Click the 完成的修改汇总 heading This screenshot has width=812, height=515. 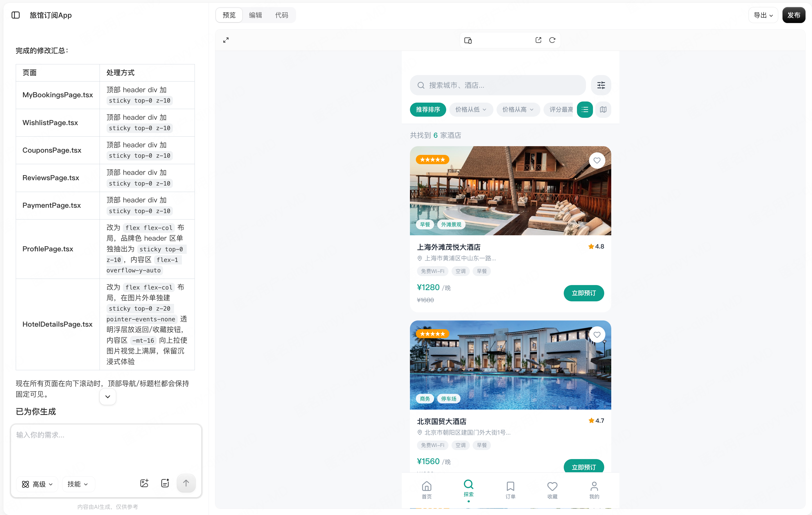(42, 51)
